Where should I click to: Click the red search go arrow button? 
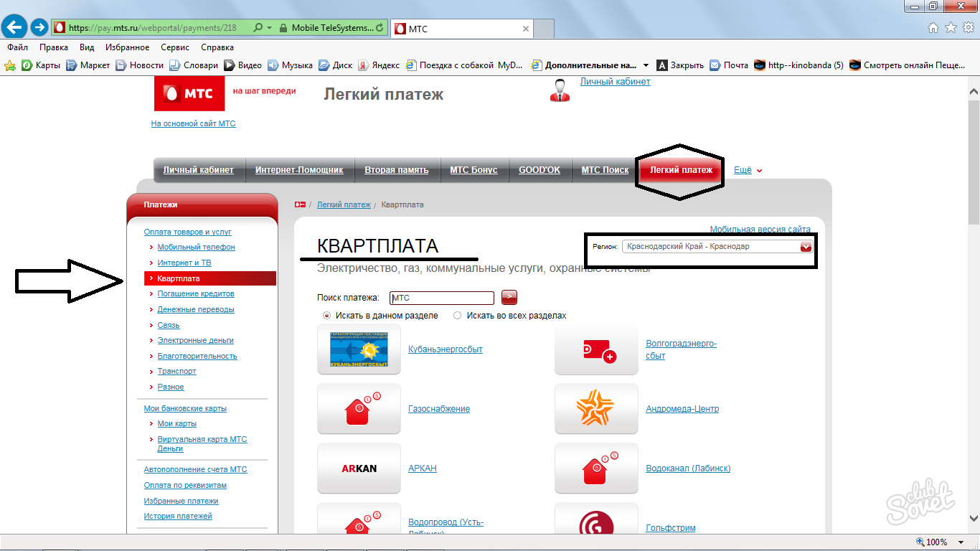(x=509, y=298)
